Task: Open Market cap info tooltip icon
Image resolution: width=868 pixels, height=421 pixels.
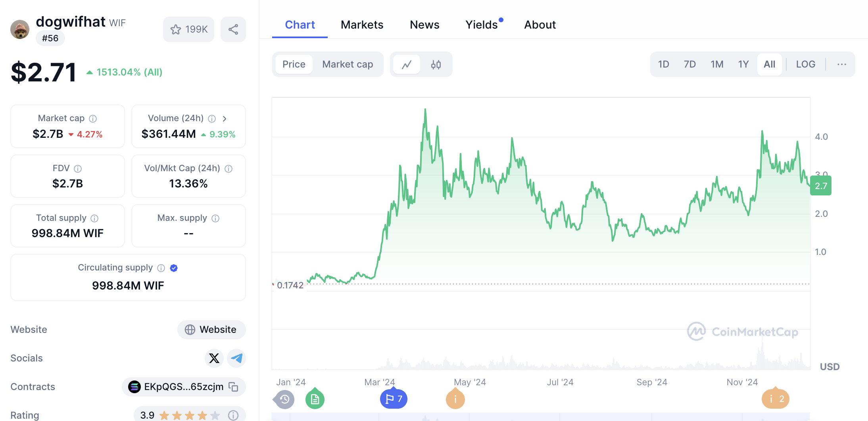Action: 93,119
